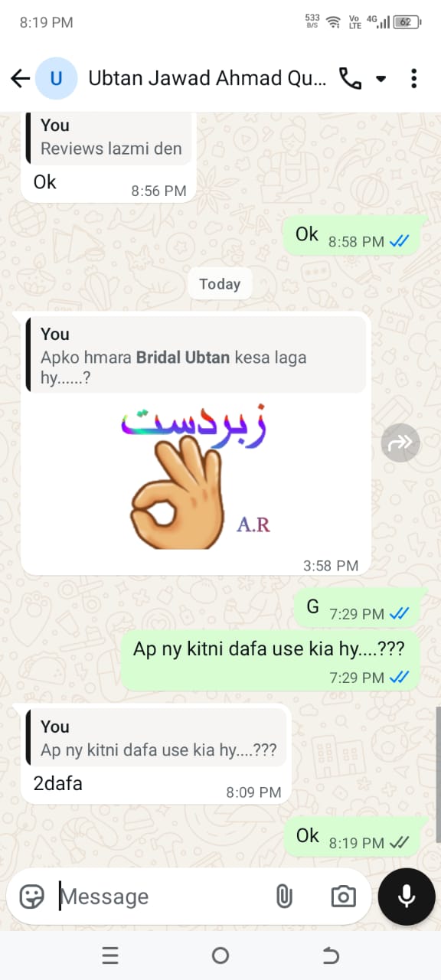Open Ubtan Jawad Ahmad contact info
Screen dimensions: 441x980
(207, 78)
